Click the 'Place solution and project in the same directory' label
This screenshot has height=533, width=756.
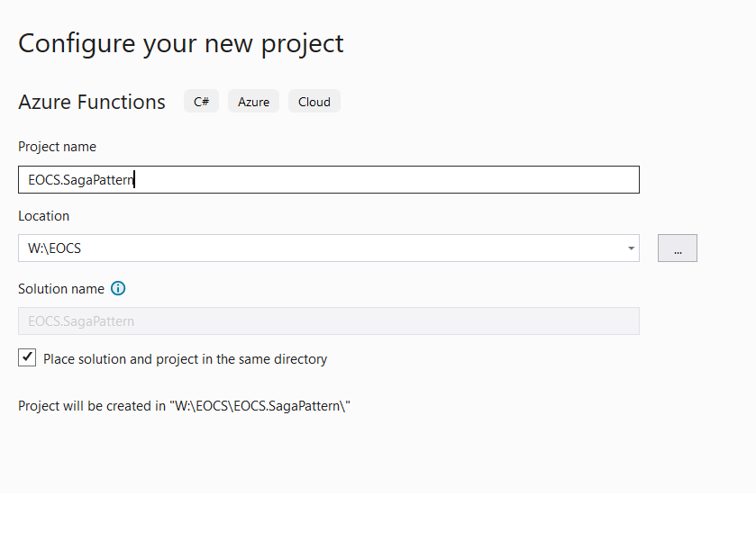185,359
